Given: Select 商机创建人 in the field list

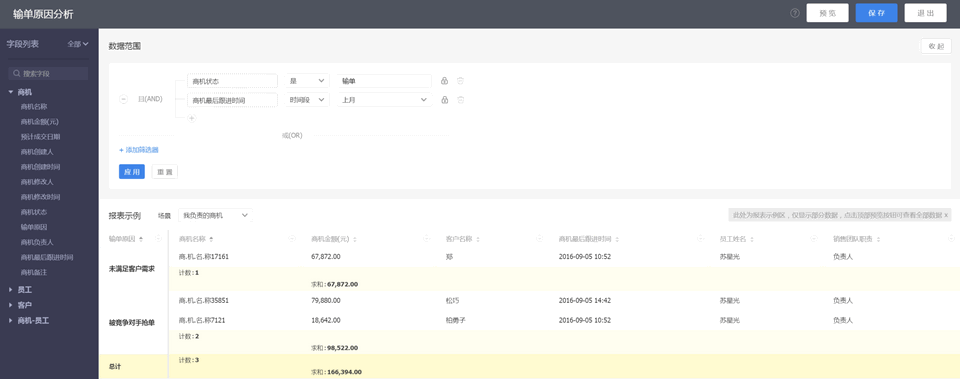Looking at the screenshot, I should coord(37,152).
